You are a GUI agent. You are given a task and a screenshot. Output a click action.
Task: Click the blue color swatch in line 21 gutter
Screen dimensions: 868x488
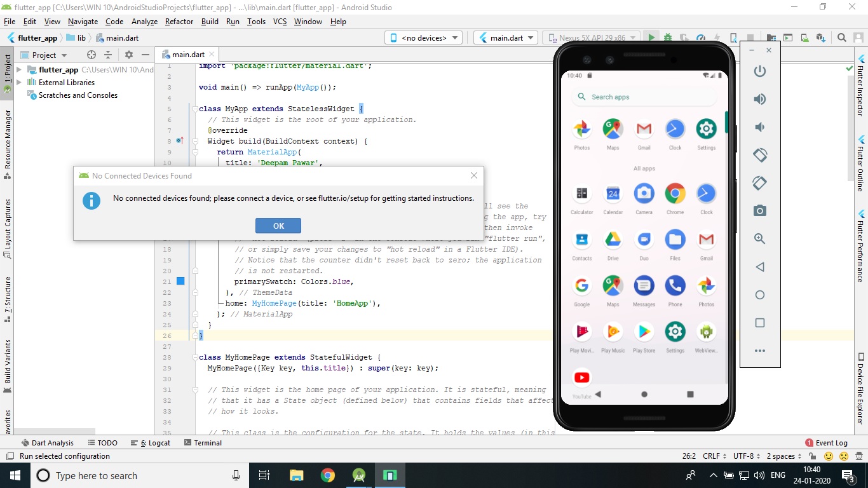coord(180,281)
